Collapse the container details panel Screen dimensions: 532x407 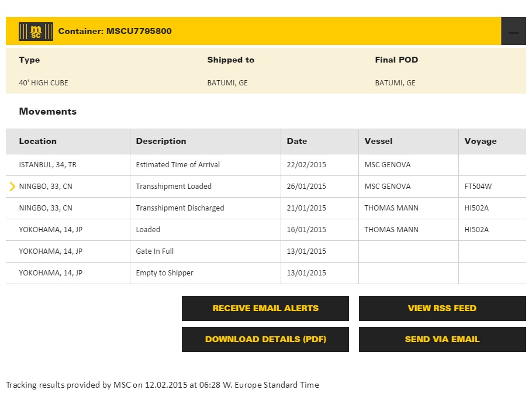[x=513, y=32]
